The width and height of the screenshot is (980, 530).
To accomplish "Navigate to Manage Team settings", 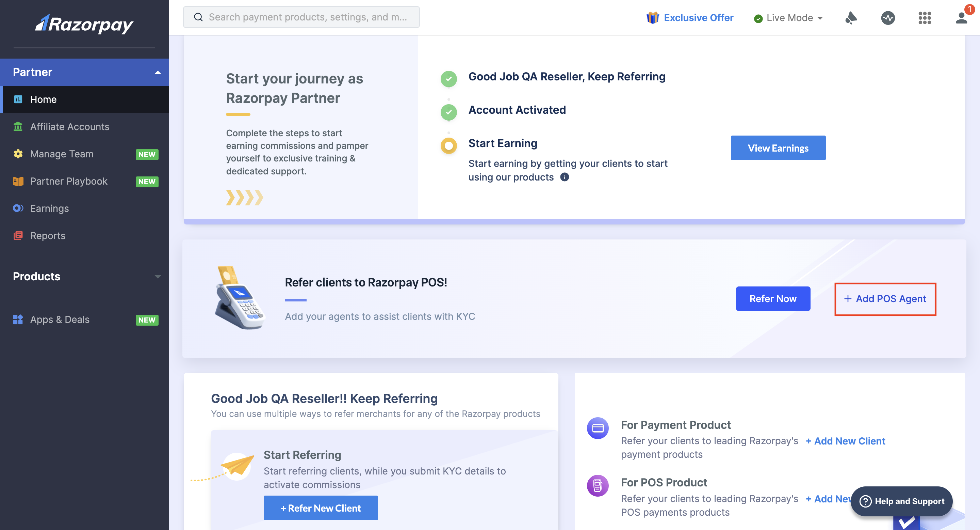I will (61, 153).
